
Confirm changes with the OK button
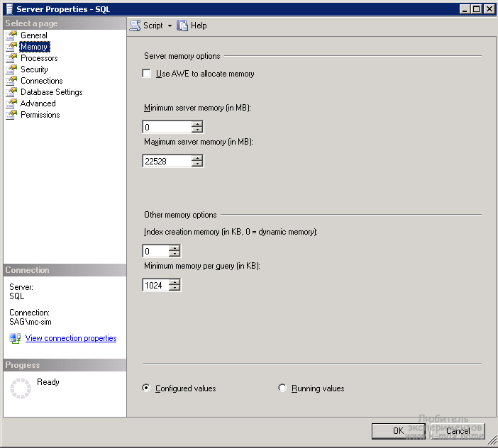pos(398,431)
